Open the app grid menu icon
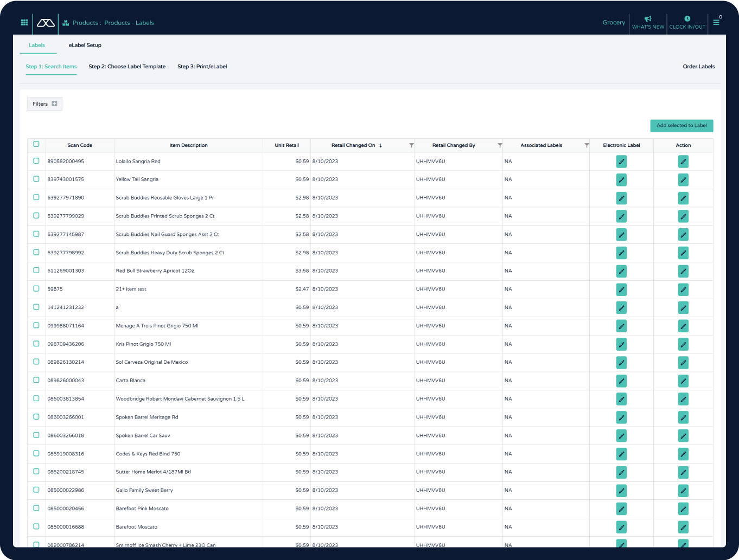 pyautogui.click(x=24, y=23)
